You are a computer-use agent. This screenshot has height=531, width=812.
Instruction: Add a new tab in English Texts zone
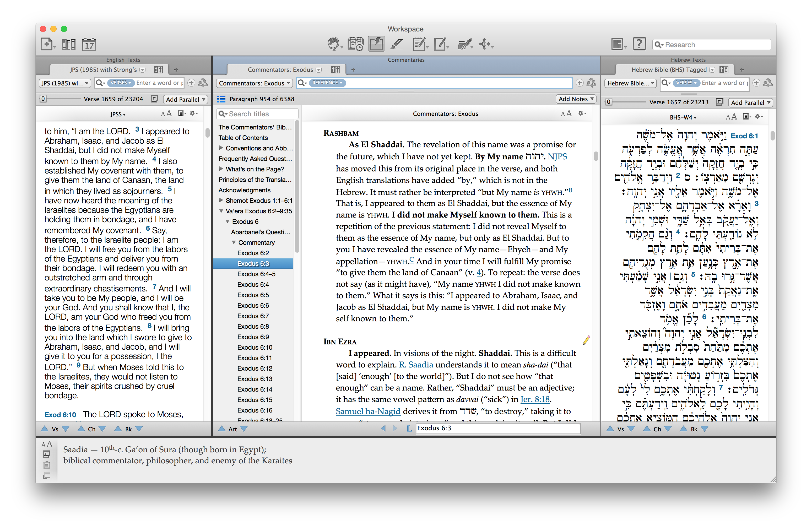tap(176, 70)
